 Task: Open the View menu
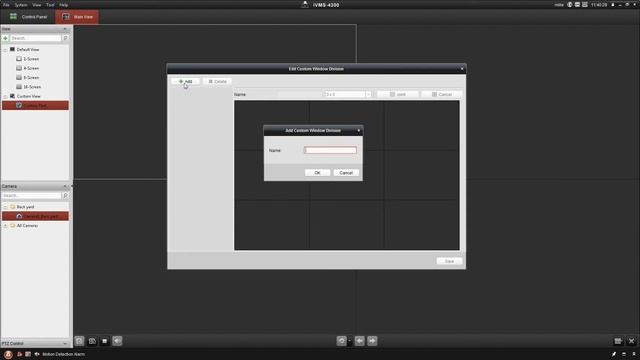click(x=37, y=5)
